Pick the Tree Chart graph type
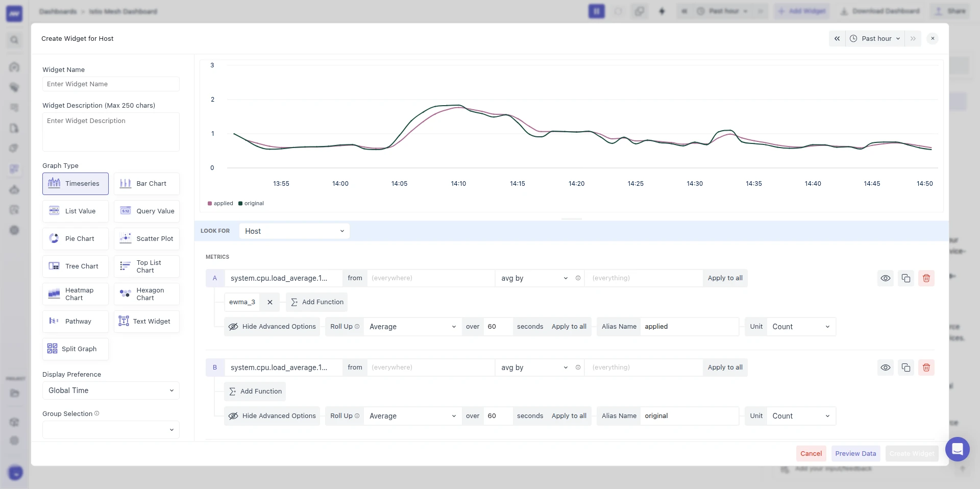 pos(76,266)
